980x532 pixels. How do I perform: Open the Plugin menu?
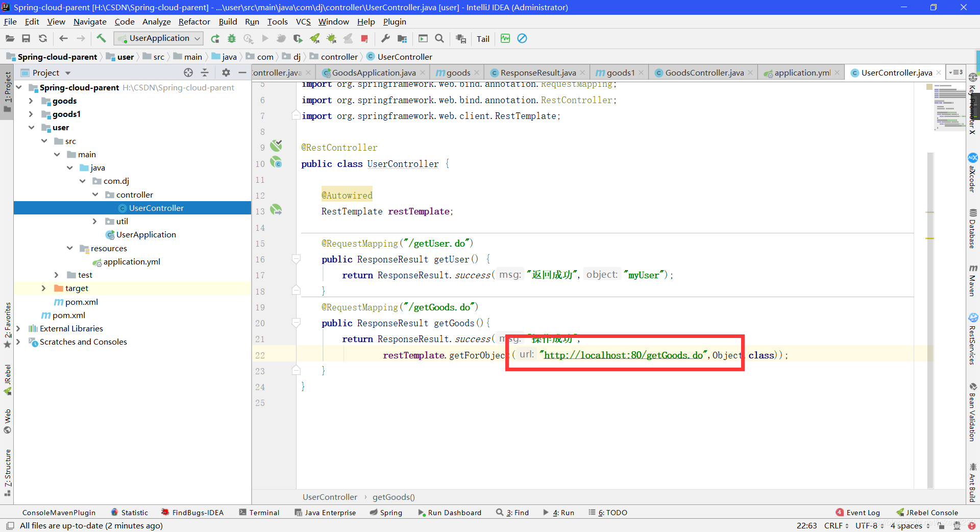tap(395, 21)
